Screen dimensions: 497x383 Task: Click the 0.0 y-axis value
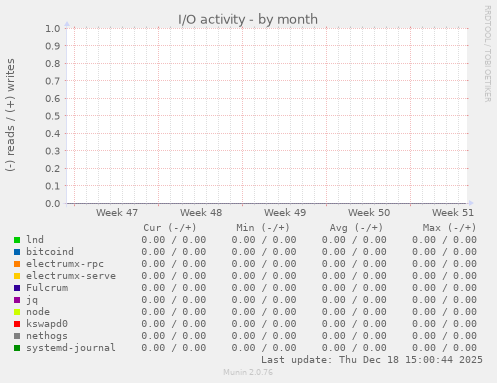tap(53, 203)
